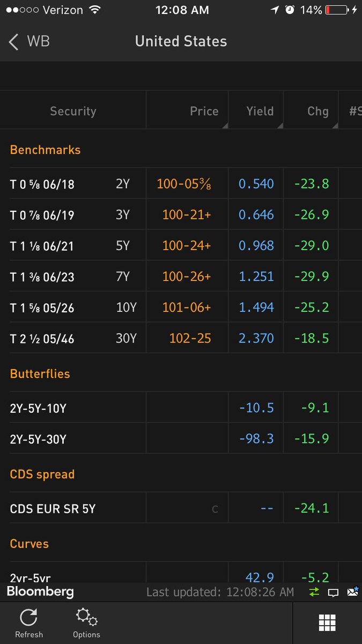Screen dimensions: 362x644
Task: Tap price 100-24+ of 5Y note
Action: pyautogui.click(x=187, y=245)
